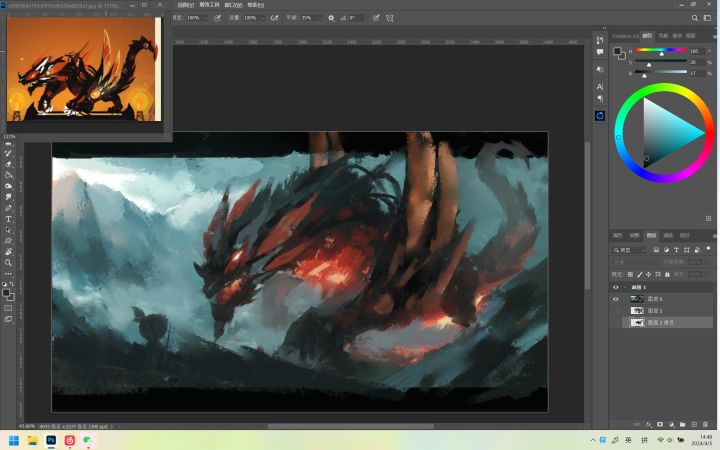This screenshot has height=450, width=720.
Task: Switch to the 图层 (Layers) panel tab
Action: [x=651, y=235]
